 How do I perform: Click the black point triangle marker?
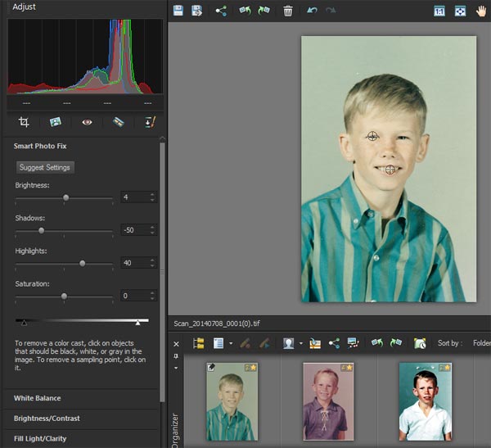click(24, 323)
